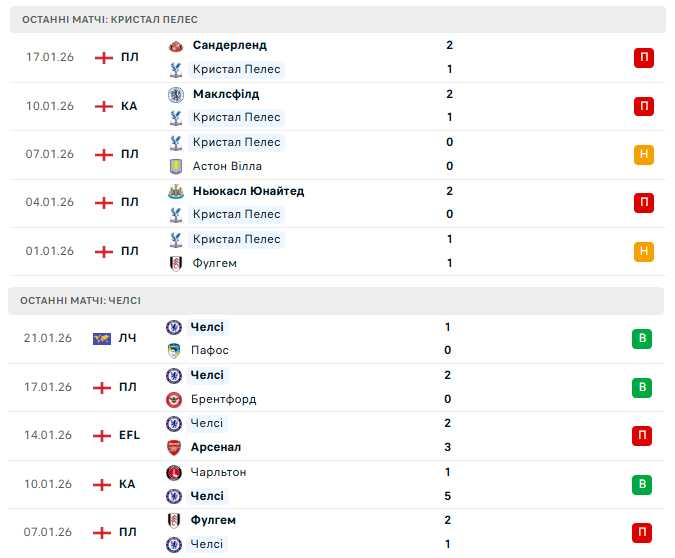Select the Останні матчі: Челсі header
This screenshot has width=675, height=558.
point(82,300)
